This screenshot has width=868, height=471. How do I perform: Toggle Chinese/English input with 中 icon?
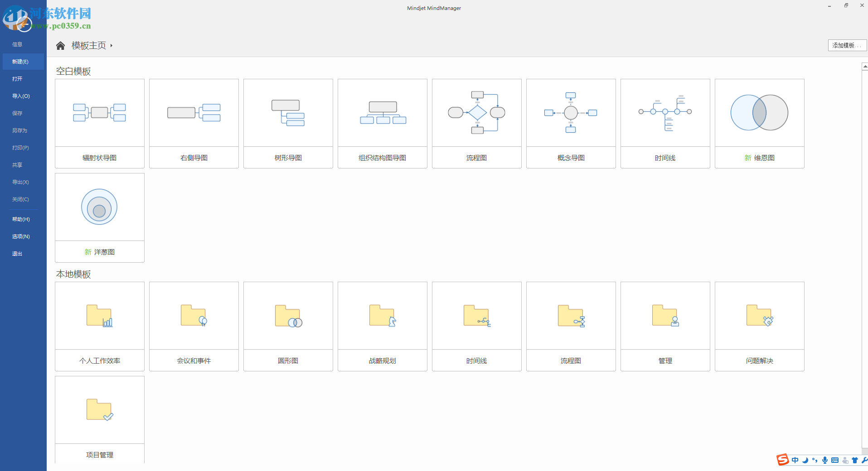click(x=795, y=460)
